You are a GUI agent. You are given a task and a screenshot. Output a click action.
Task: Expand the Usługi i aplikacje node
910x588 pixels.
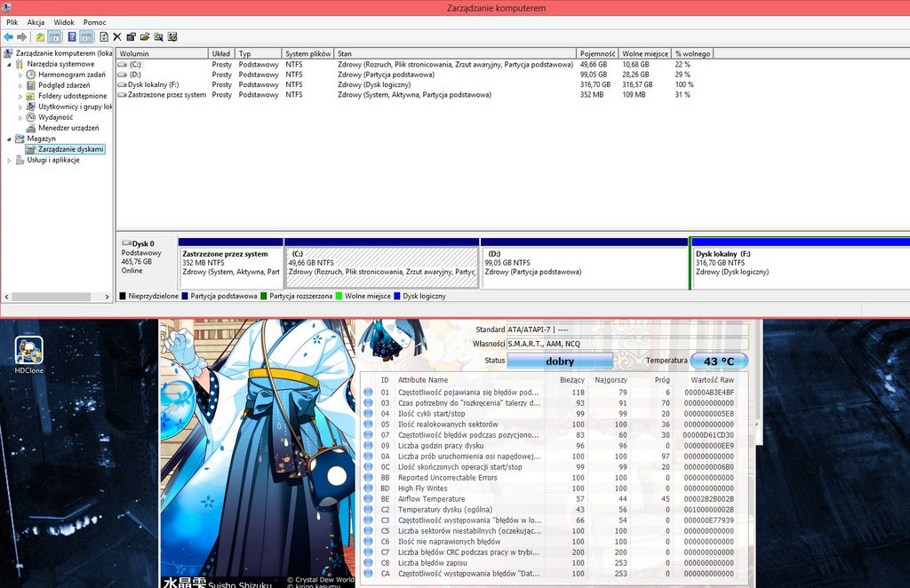(9, 160)
